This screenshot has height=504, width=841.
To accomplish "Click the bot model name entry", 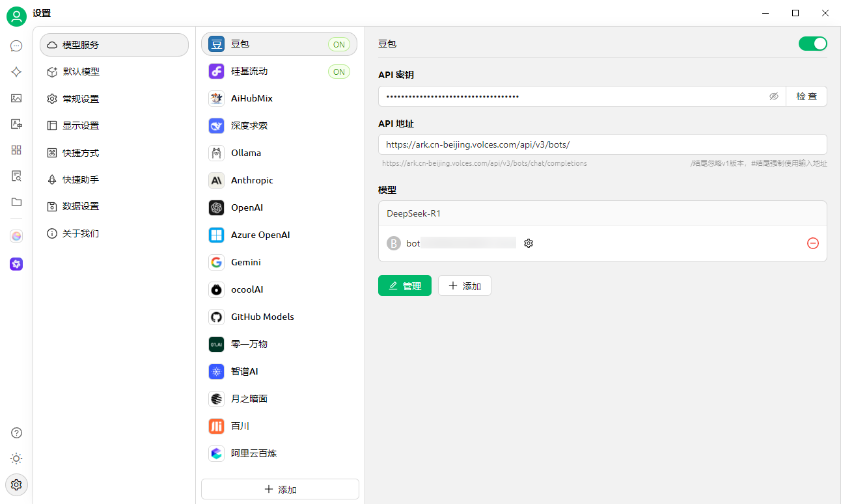I will pyautogui.click(x=461, y=243).
